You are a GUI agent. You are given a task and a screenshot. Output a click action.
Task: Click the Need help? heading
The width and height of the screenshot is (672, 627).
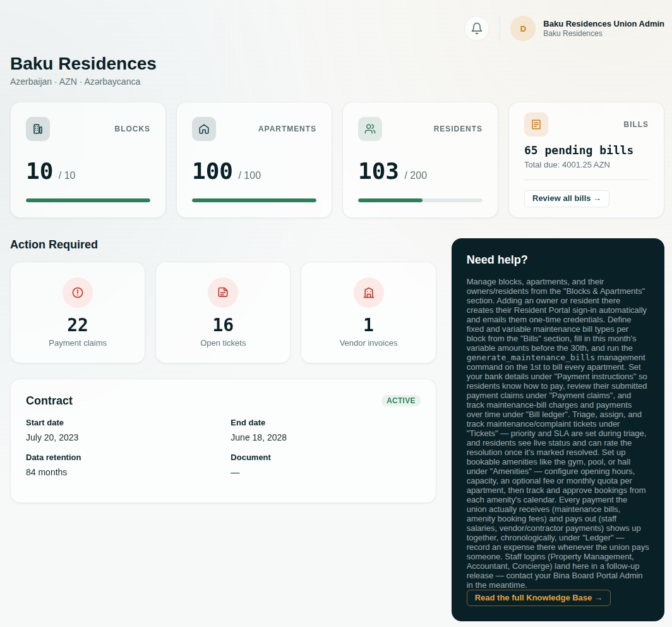(x=496, y=260)
